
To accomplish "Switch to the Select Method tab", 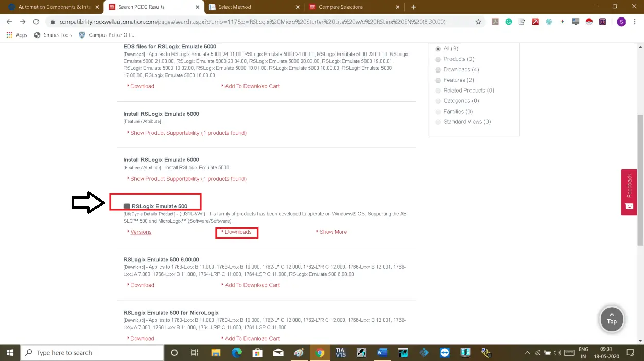I will (253, 7).
